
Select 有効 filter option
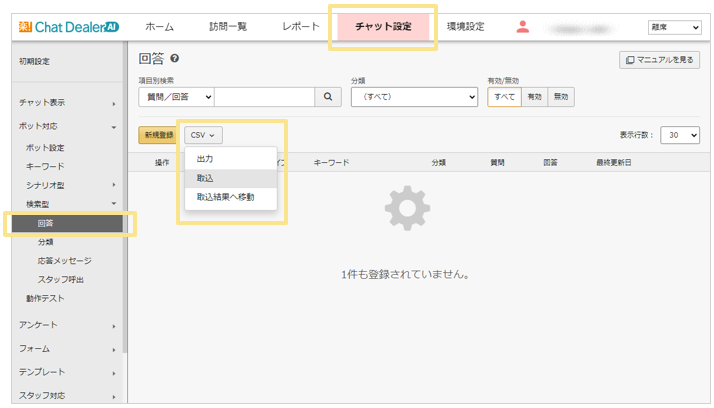(x=534, y=97)
